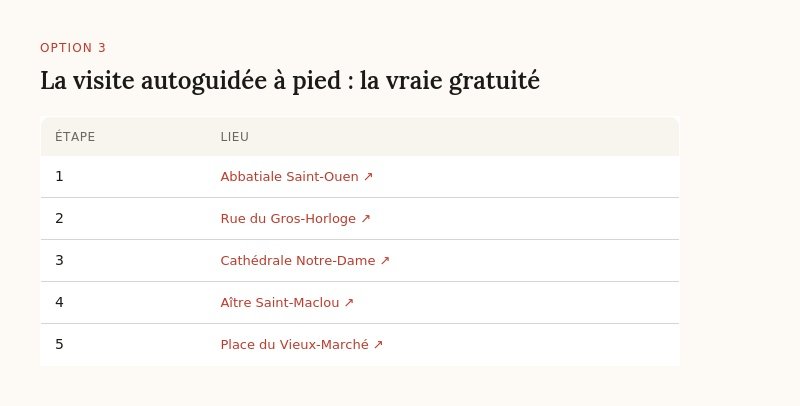Click the arrow icon after Aître Saint-Maclou

coord(349,302)
